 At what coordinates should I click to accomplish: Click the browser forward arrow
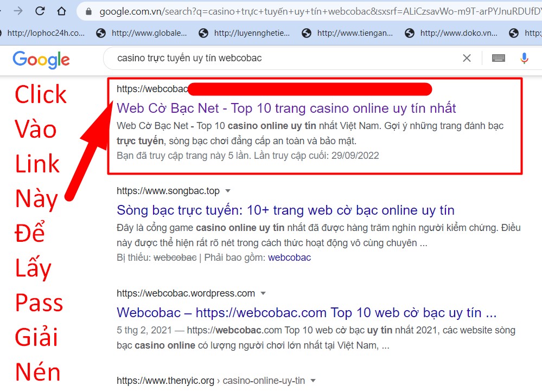(18, 11)
